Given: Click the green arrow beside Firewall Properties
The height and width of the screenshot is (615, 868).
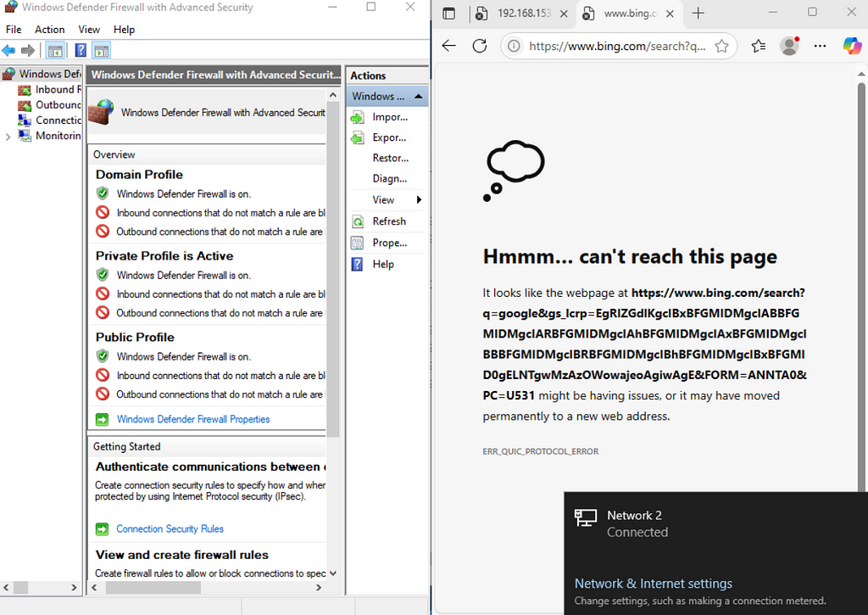Looking at the screenshot, I should 103,419.
